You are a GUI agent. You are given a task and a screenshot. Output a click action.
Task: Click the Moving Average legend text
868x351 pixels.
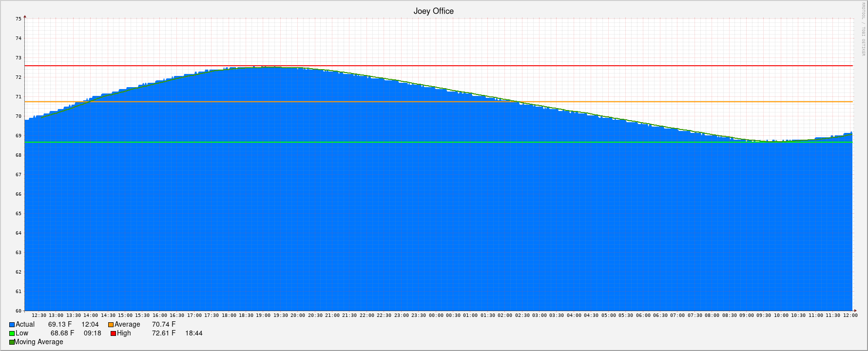click(x=39, y=342)
